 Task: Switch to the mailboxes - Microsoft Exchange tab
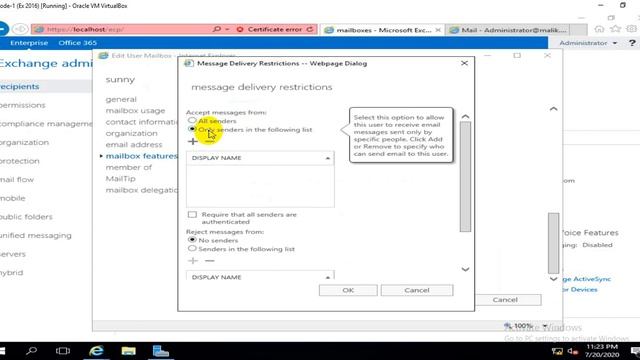(383, 30)
